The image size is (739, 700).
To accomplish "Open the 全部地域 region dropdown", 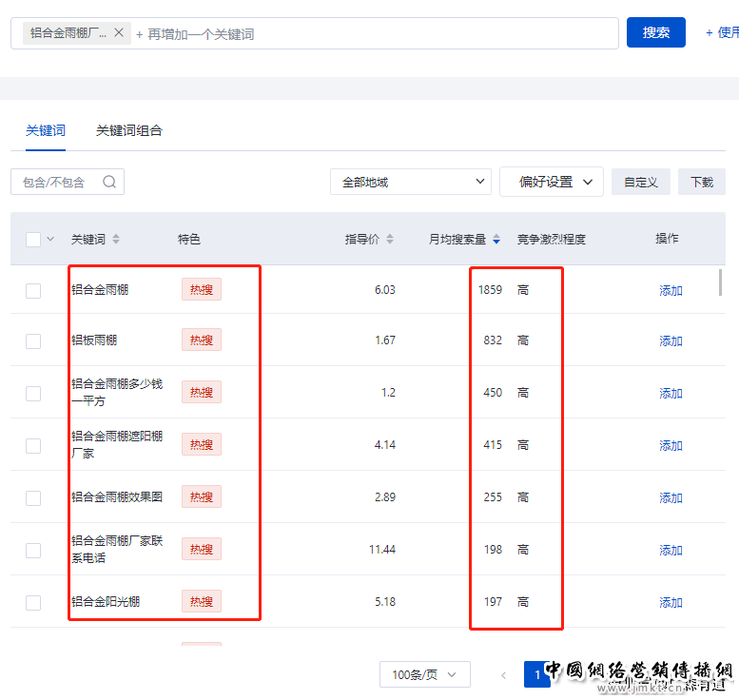I will [410, 182].
